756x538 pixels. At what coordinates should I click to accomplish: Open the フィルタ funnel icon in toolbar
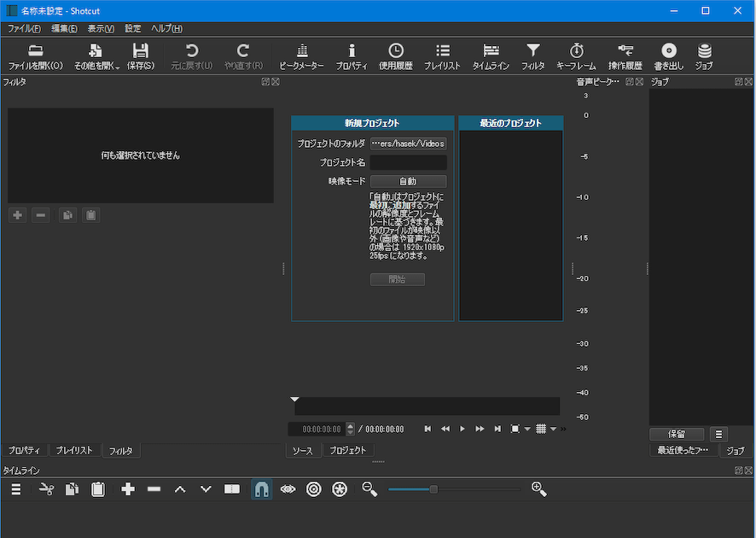point(532,56)
